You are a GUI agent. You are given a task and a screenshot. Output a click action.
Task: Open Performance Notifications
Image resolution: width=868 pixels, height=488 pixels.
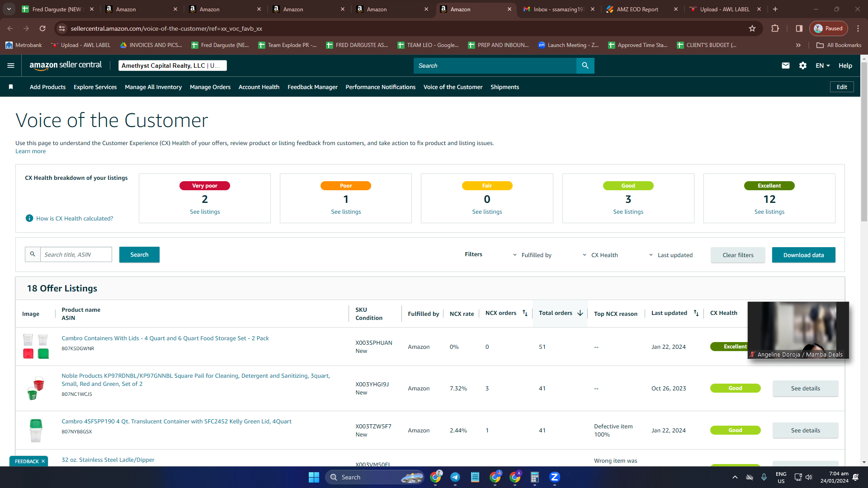[x=381, y=87]
